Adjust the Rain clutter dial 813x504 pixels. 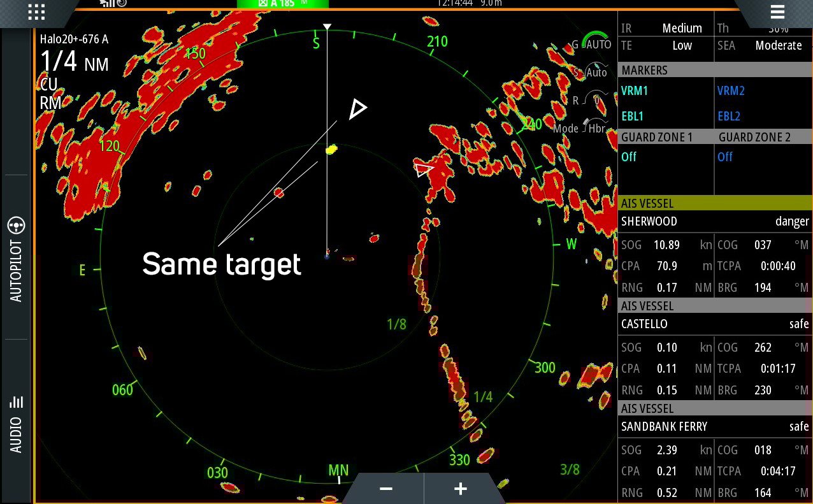point(596,100)
